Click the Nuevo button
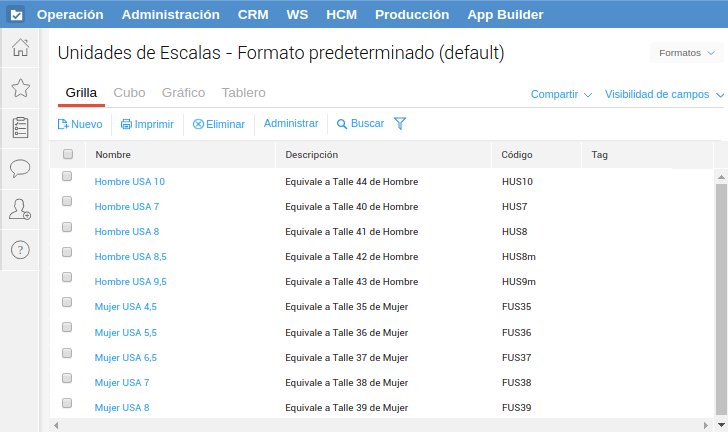The height and width of the screenshot is (432, 728). (x=80, y=124)
